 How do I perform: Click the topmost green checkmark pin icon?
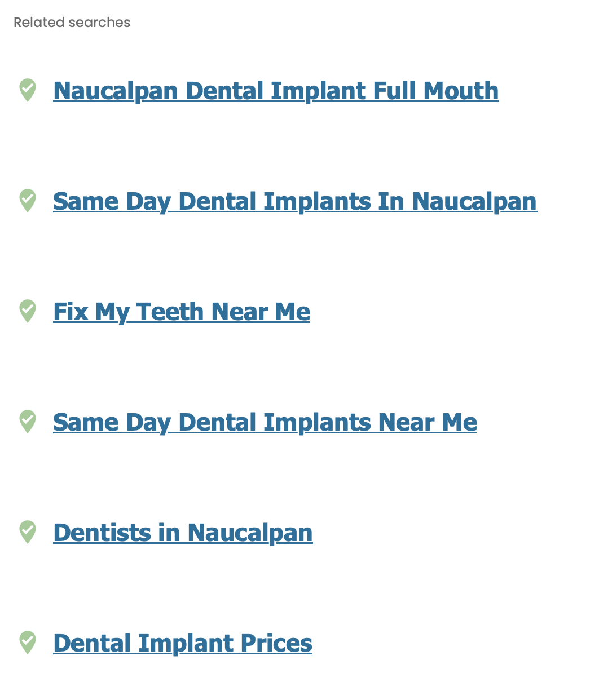pos(28,90)
